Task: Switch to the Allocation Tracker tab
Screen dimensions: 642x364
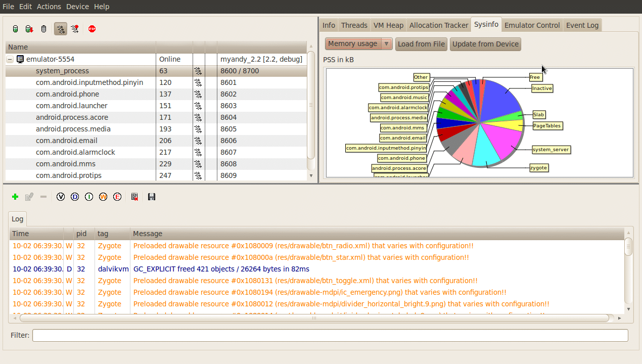Action: 438,25
